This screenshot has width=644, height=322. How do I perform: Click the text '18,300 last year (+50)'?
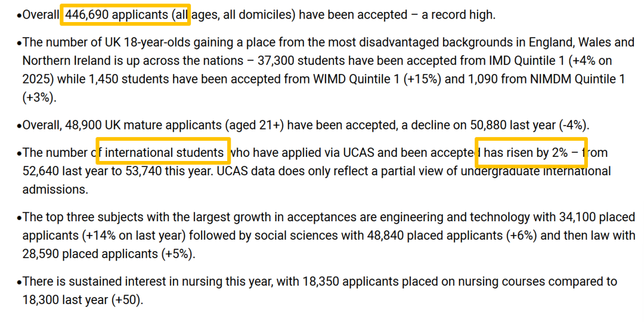82,300
